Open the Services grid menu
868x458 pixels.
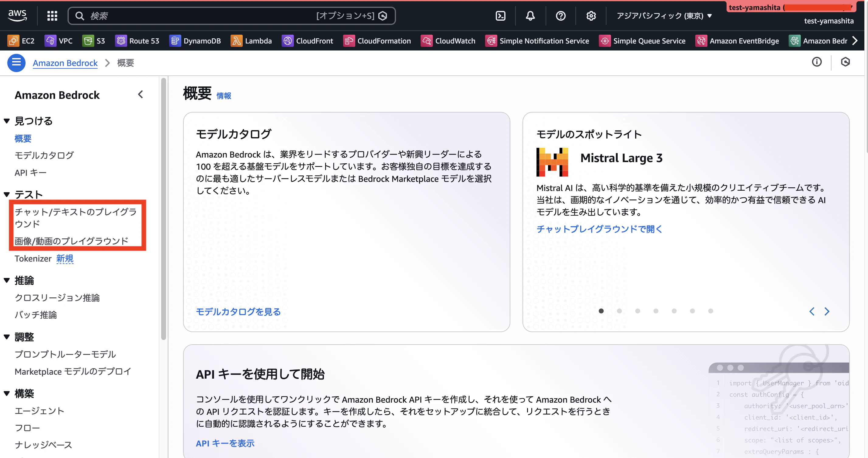(52, 16)
